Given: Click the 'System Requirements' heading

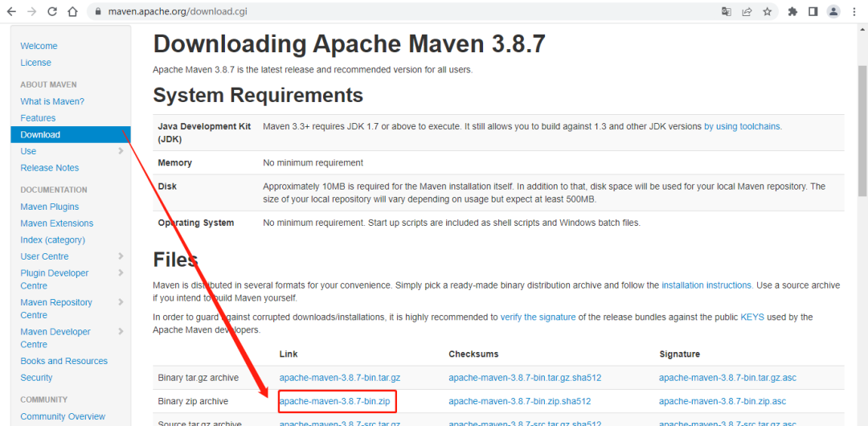Looking at the screenshot, I should [258, 96].
